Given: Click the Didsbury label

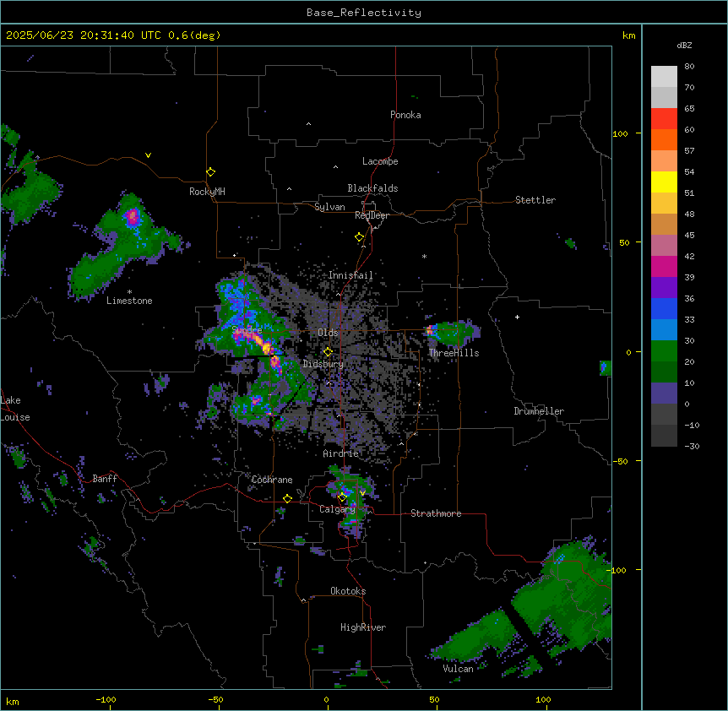Looking at the screenshot, I should coord(323,364).
